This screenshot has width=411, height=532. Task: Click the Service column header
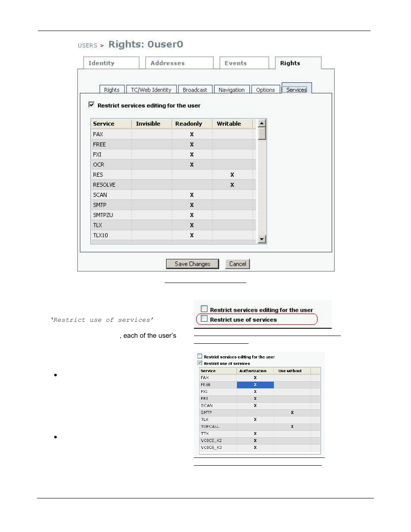[x=111, y=124]
